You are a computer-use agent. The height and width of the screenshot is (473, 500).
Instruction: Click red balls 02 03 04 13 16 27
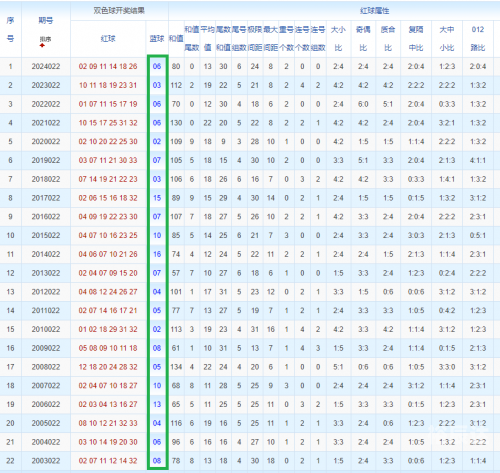108,404
